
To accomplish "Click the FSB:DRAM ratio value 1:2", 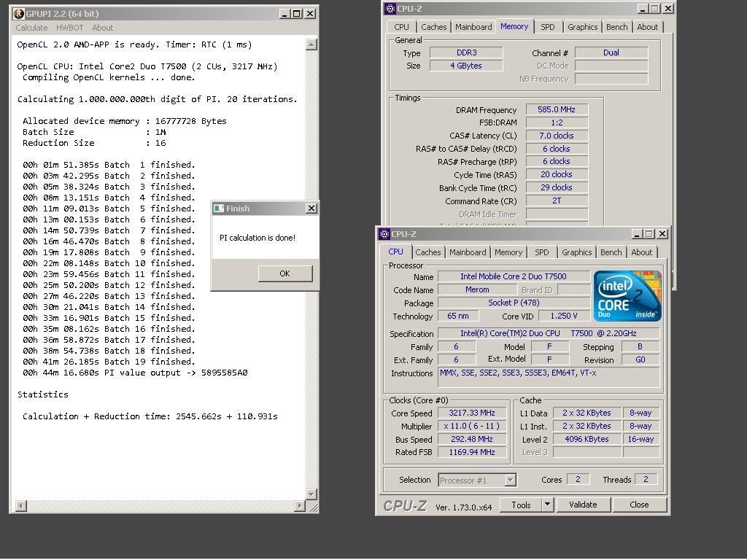I will point(557,122).
